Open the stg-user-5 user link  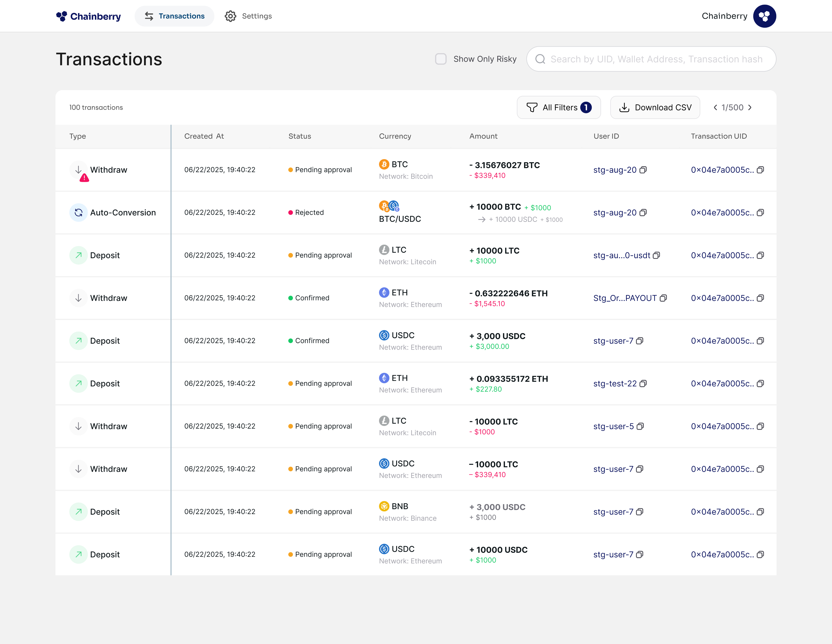[613, 427]
